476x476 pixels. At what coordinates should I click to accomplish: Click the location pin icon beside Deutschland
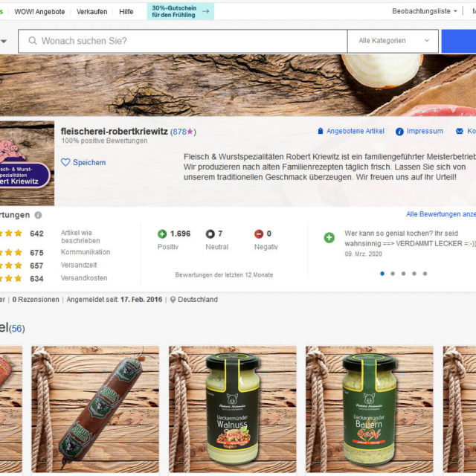pyautogui.click(x=173, y=300)
